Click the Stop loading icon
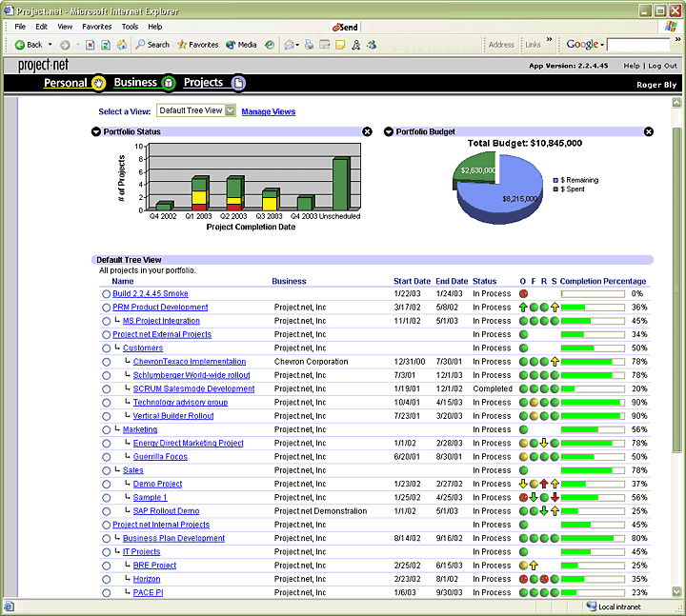 (x=91, y=45)
